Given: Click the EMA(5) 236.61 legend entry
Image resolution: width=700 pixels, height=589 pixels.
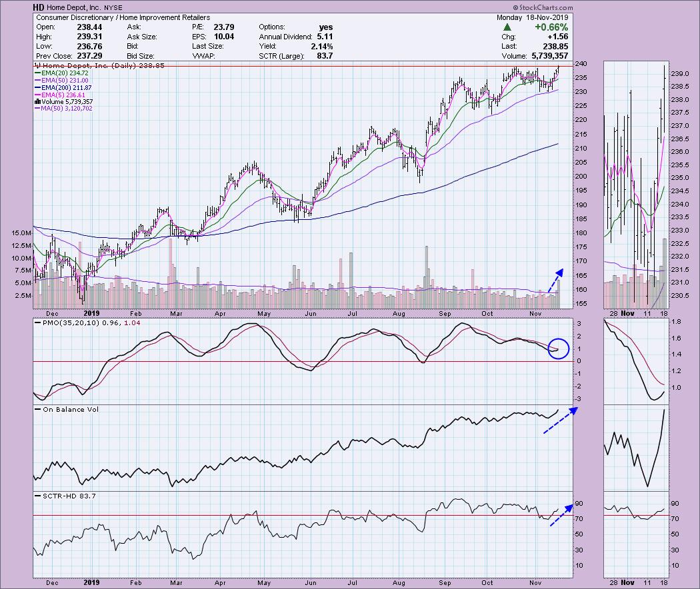Looking at the screenshot, I should pos(60,95).
